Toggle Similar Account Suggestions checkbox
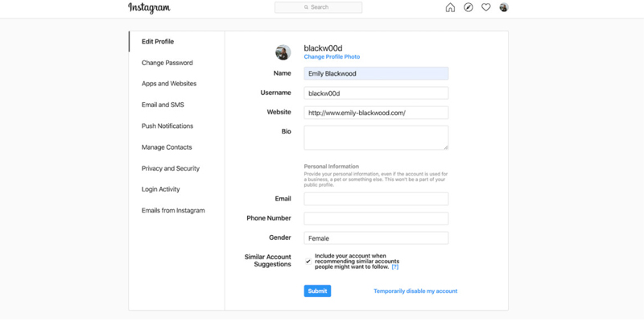The width and height of the screenshot is (644, 322). coord(308,261)
